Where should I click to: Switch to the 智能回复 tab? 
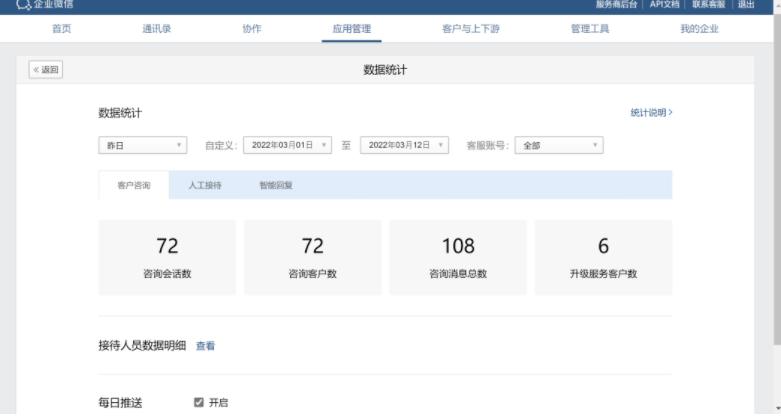275,185
